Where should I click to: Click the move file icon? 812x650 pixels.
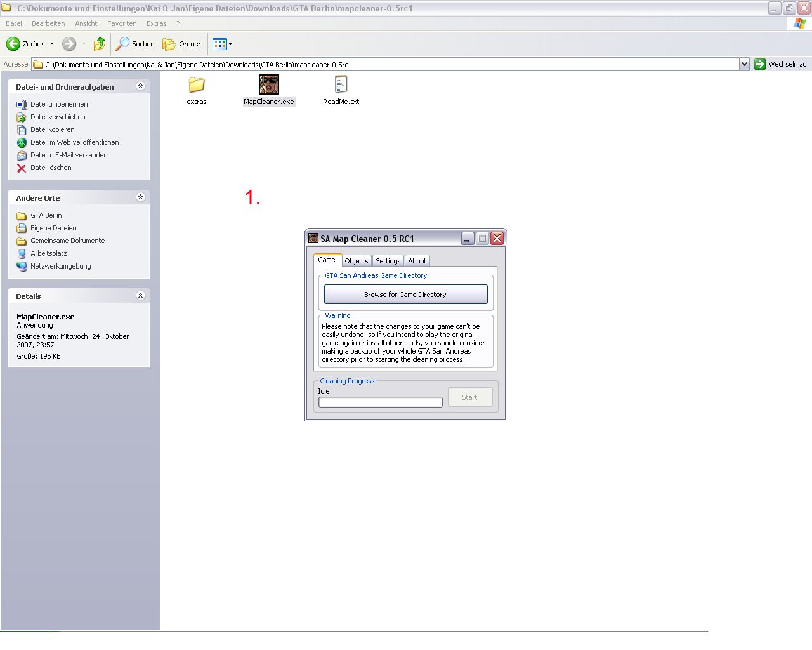click(x=22, y=117)
